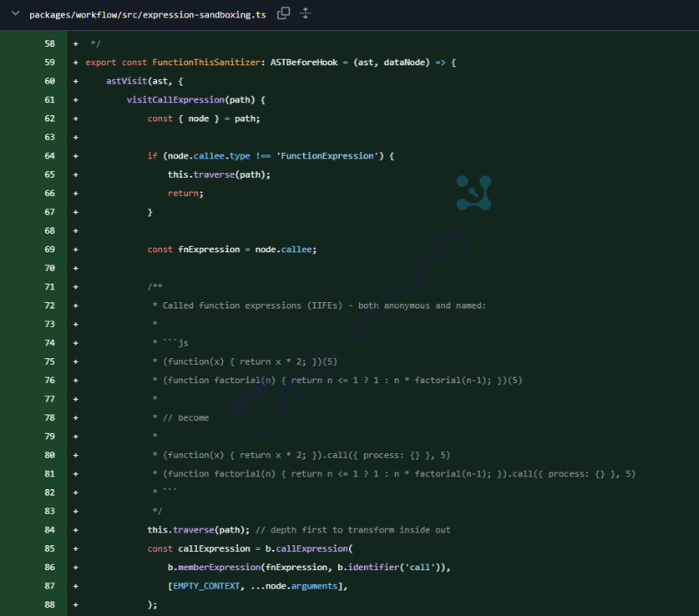The image size is (699, 616).
Task: Select line number 69
Action: tap(49, 250)
